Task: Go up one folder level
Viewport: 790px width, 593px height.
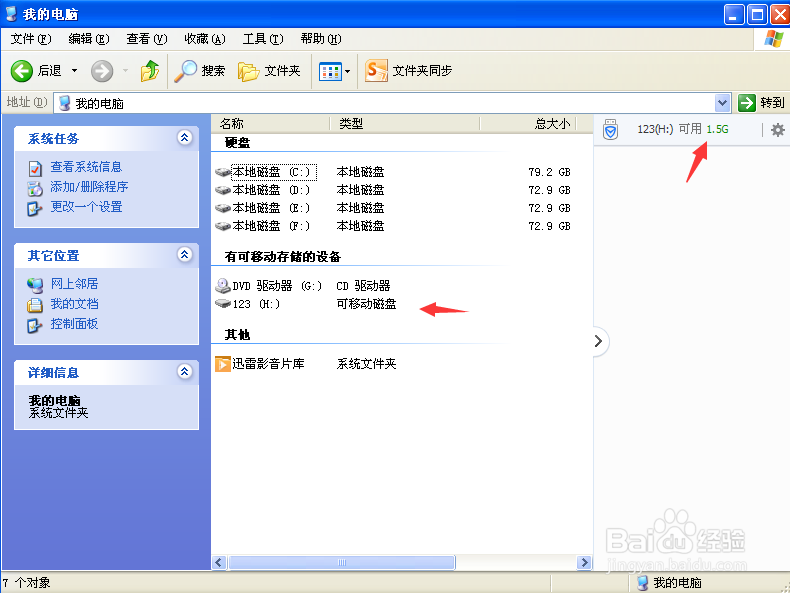Action: 150,71
